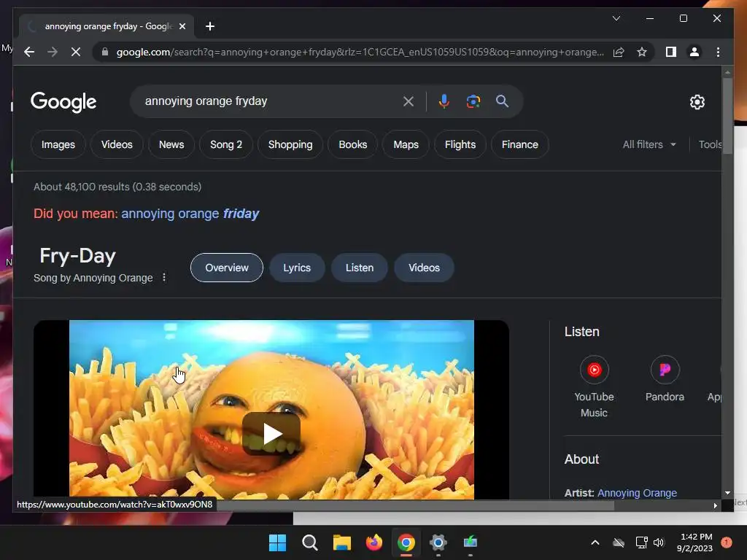Screen dimensions: 747x560
Task: Open a new browser tab
Action: tap(210, 26)
